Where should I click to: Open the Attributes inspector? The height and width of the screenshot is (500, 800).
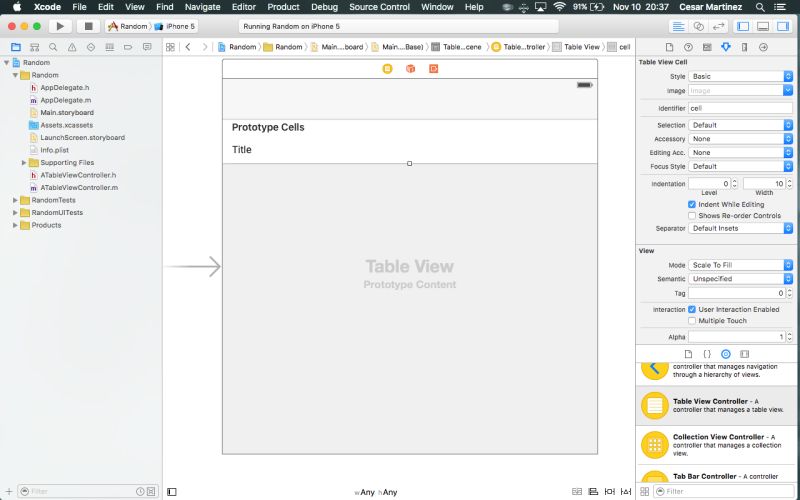(x=726, y=47)
